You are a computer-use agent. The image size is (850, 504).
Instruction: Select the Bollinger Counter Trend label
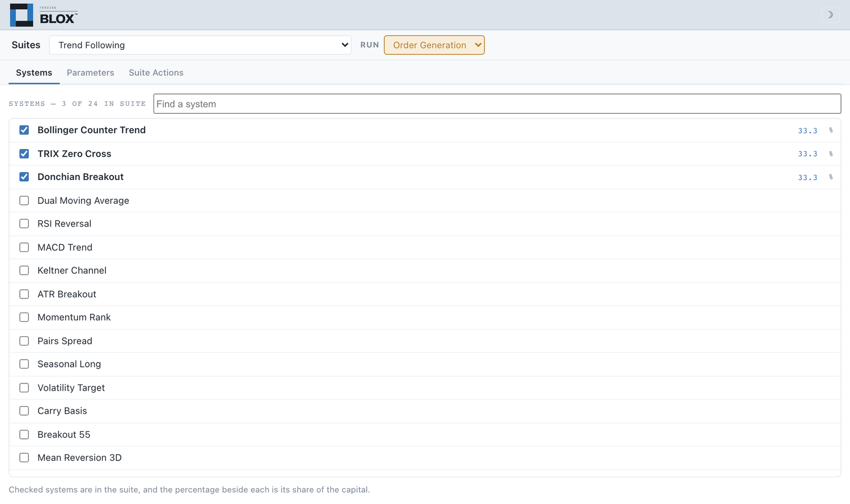pyautogui.click(x=92, y=130)
